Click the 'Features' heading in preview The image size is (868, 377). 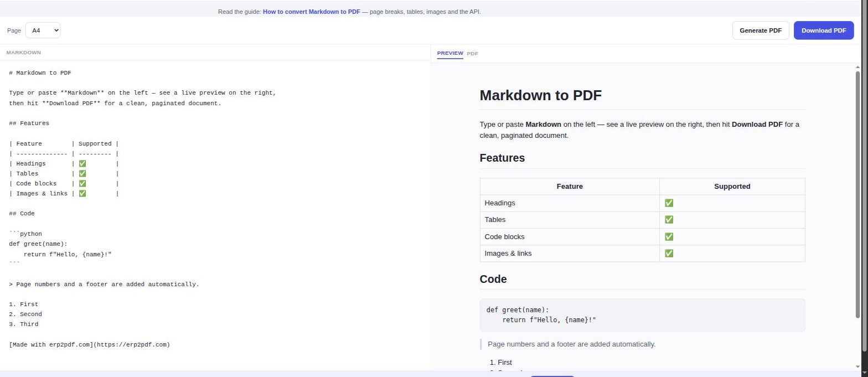pos(502,158)
